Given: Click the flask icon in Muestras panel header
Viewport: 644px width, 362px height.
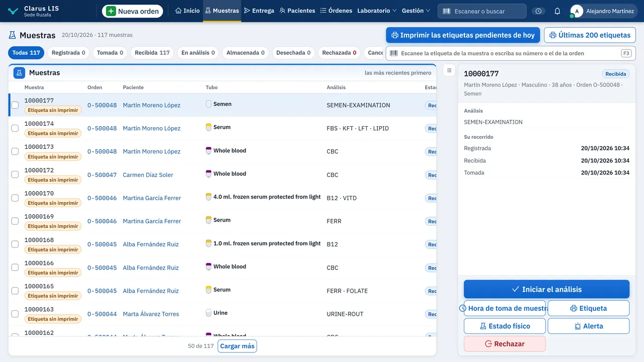Looking at the screenshot, I should point(19,73).
